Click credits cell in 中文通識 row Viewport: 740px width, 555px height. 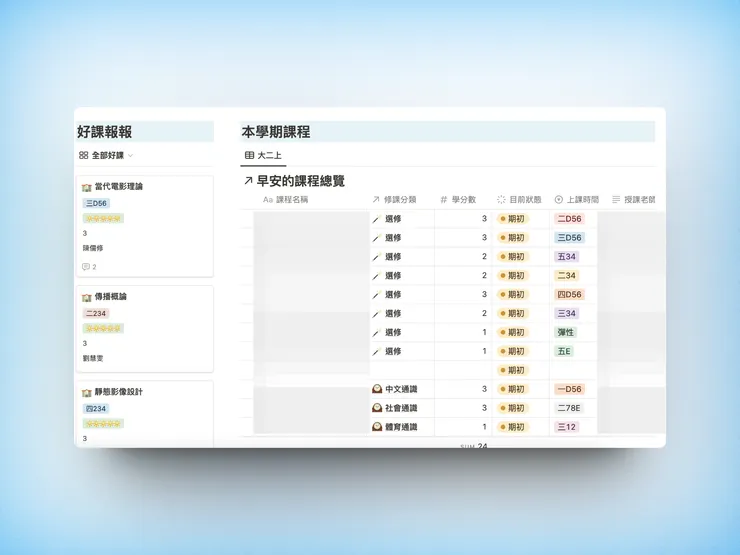pos(463,389)
